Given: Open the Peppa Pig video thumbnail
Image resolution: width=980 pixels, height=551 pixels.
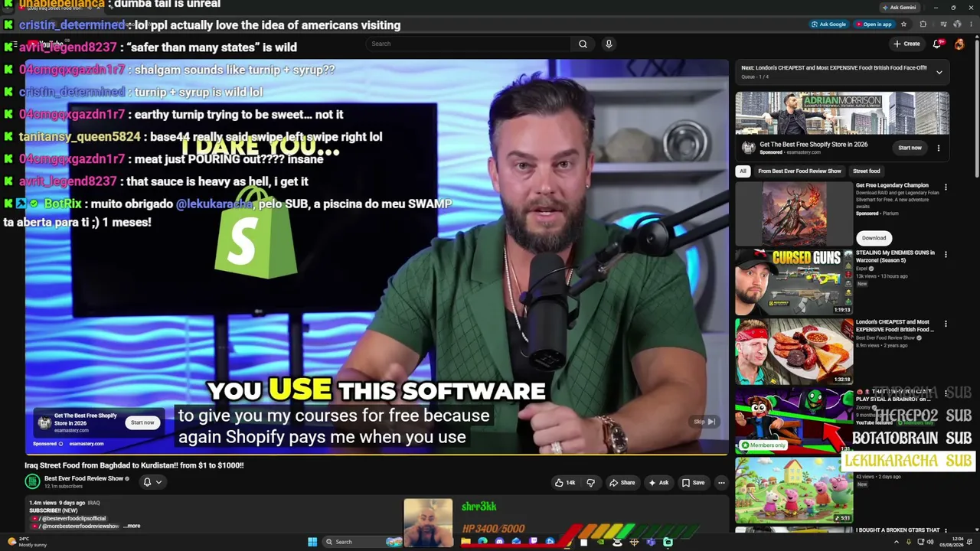Looking at the screenshot, I should tap(794, 490).
